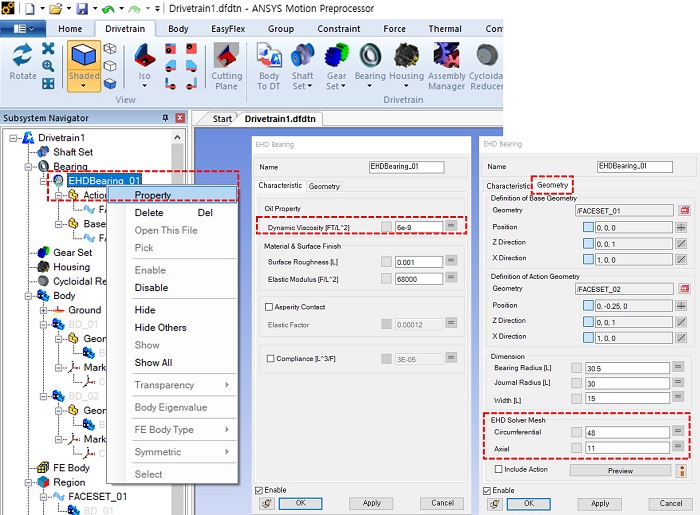This screenshot has width=700, height=515.
Task: Click the Axial mesh value field
Action: click(x=627, y=448)
